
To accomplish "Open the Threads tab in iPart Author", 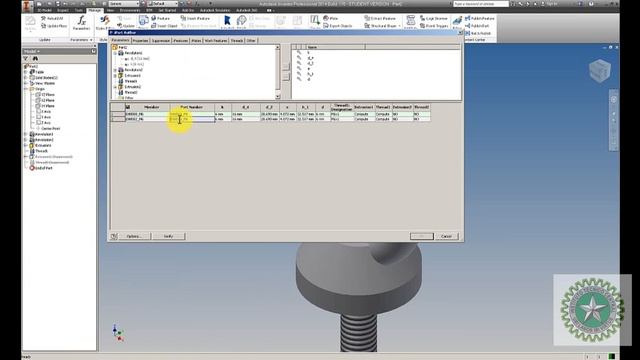I will pos(237,41).
